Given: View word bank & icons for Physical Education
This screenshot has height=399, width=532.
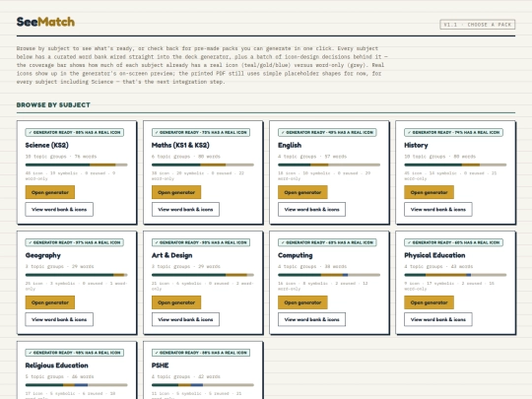Looking at the screenshot, I should click(x=438, y=319).
